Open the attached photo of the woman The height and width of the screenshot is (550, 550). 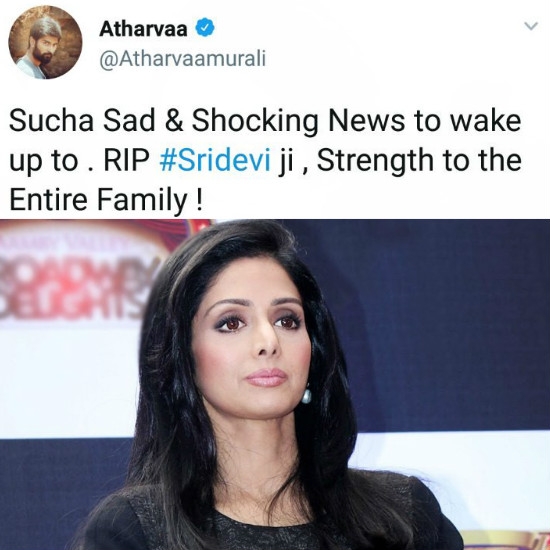(275, 384)
